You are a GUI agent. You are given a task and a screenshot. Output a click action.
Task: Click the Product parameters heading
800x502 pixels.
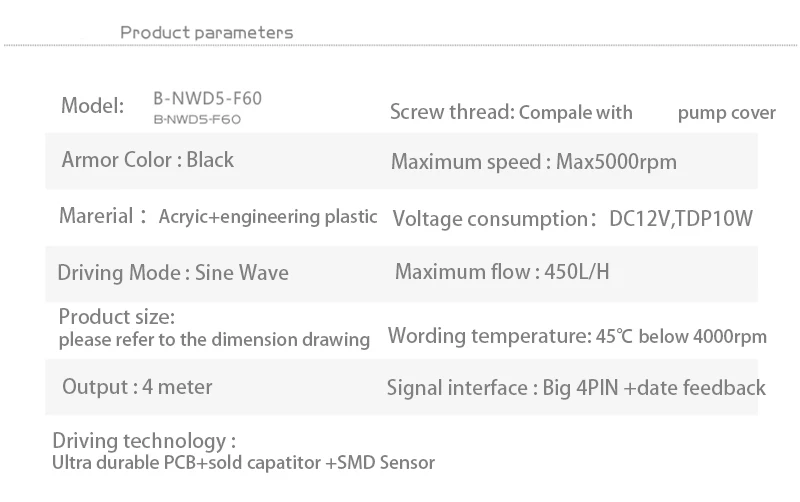tap(207, 33)
